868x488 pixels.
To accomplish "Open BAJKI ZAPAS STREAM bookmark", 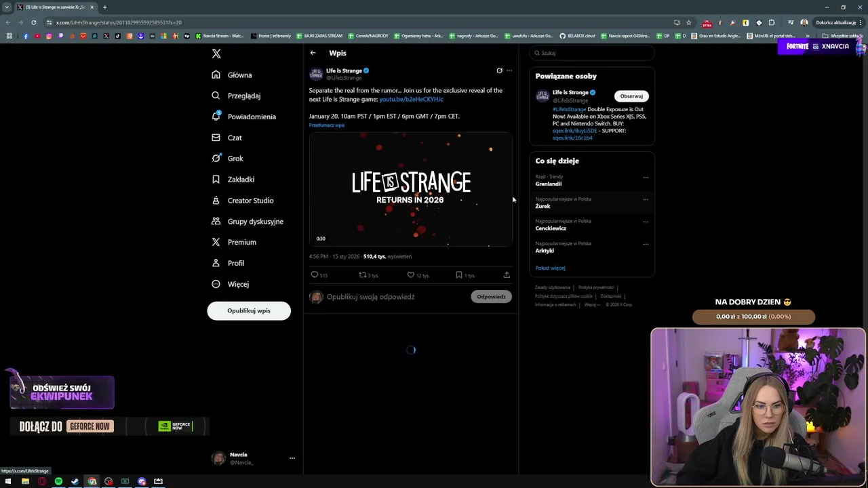I will (x=319, y=36).
